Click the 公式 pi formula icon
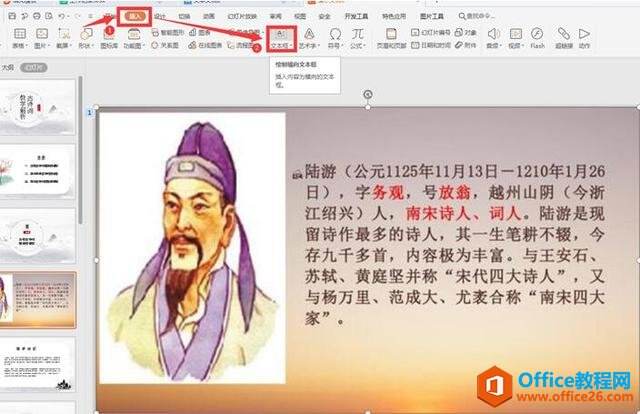This screenshot has height=414, width=640. tap(358, 34)
